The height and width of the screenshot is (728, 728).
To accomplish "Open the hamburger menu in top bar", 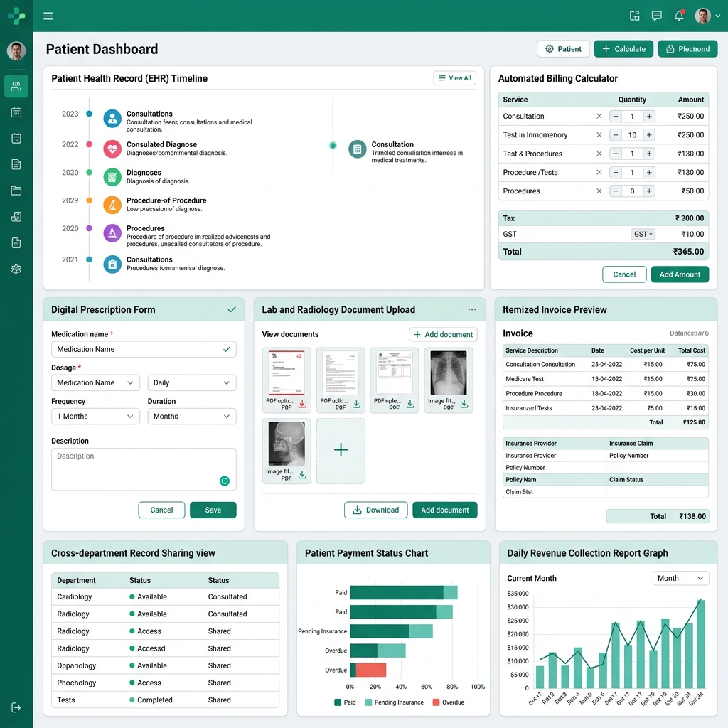I will pyautogui.click(x=48, y=16).
